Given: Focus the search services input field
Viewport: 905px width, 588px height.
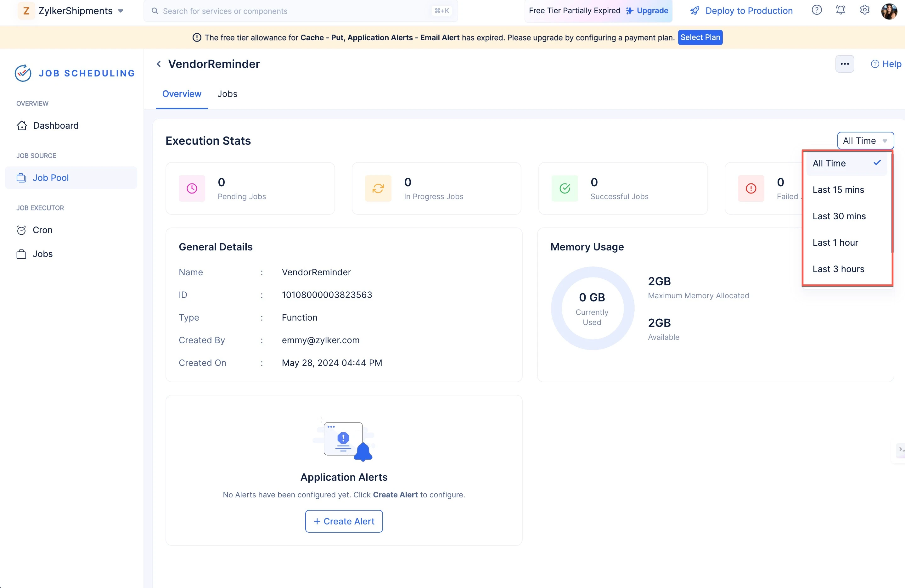Looking at the screenshot, I should 301,11.
